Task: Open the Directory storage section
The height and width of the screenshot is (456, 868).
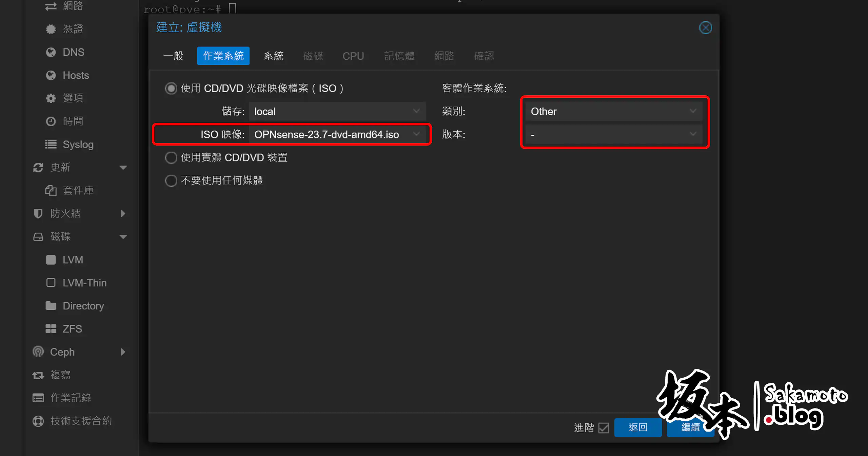Action: click(83, 305)
